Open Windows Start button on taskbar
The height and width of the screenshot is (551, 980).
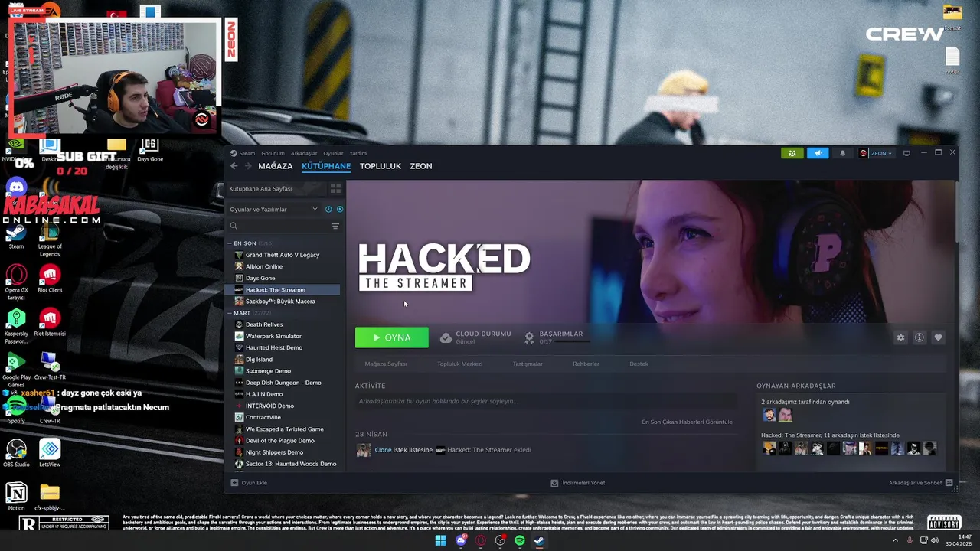click(x=440, y=541)
